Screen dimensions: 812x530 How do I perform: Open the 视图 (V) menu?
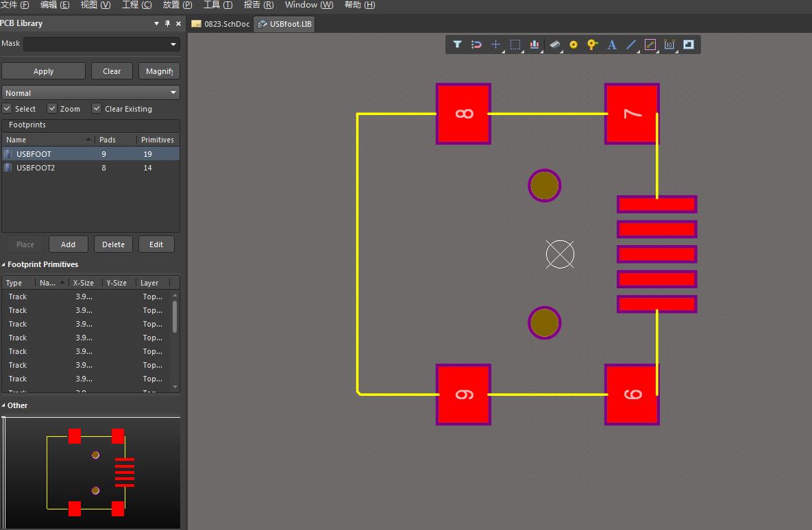[96, 5]
